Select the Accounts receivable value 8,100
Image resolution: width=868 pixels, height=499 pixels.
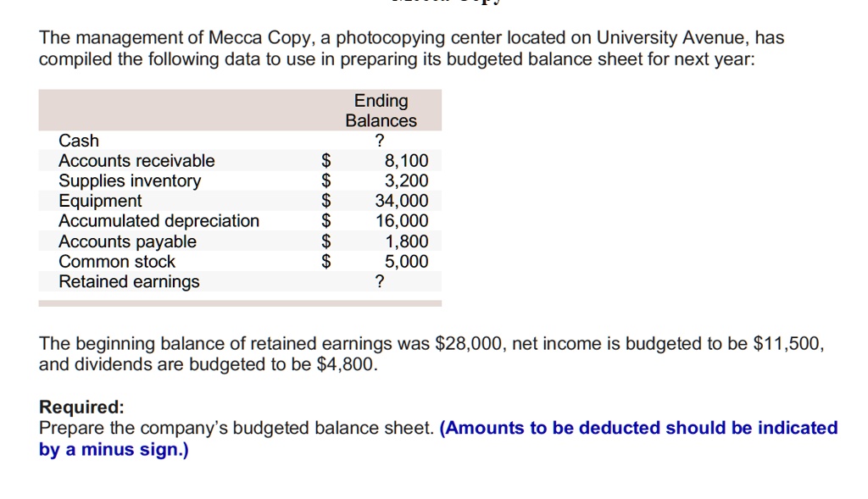tap(406, 160)
